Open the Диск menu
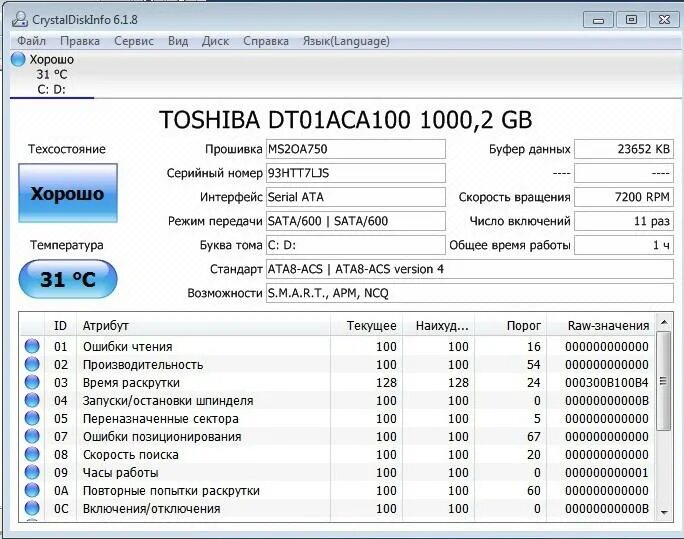Viewport: 684px width, 539px height. 215,41
